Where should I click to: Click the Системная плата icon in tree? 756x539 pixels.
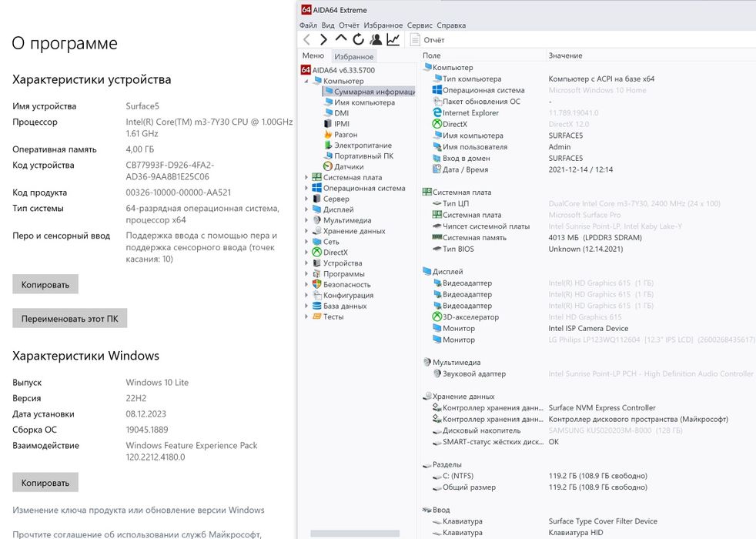pyautogui.click(x=316, y=177)
